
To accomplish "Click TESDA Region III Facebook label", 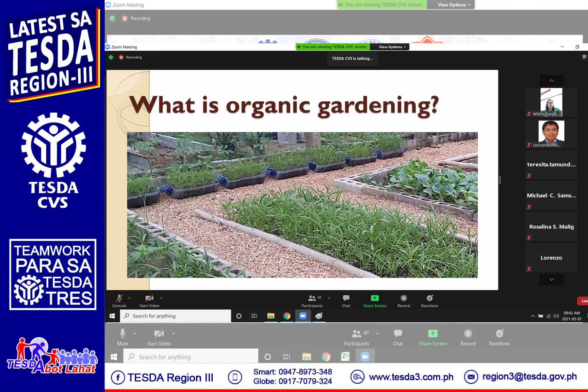I will (x=170, y=378).
